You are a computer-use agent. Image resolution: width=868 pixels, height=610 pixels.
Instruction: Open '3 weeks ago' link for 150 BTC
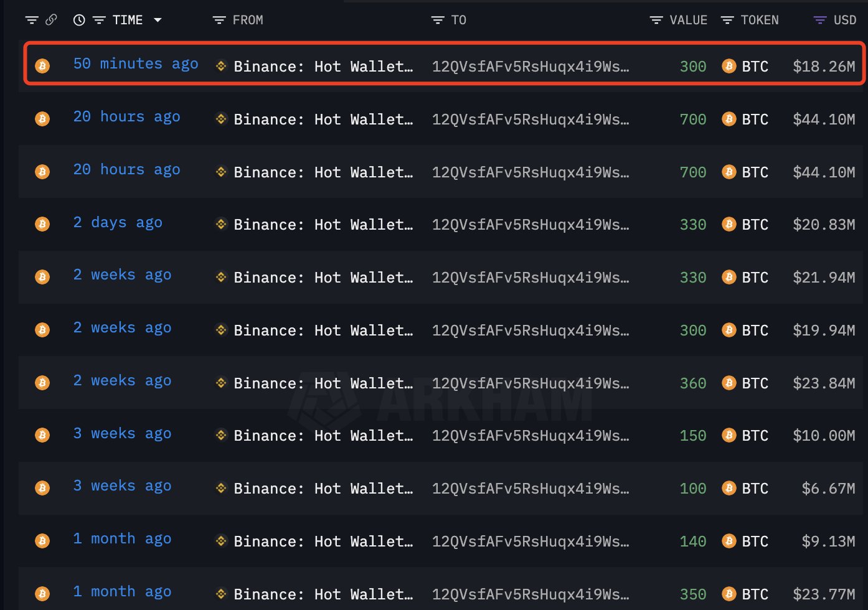[122, 434]
